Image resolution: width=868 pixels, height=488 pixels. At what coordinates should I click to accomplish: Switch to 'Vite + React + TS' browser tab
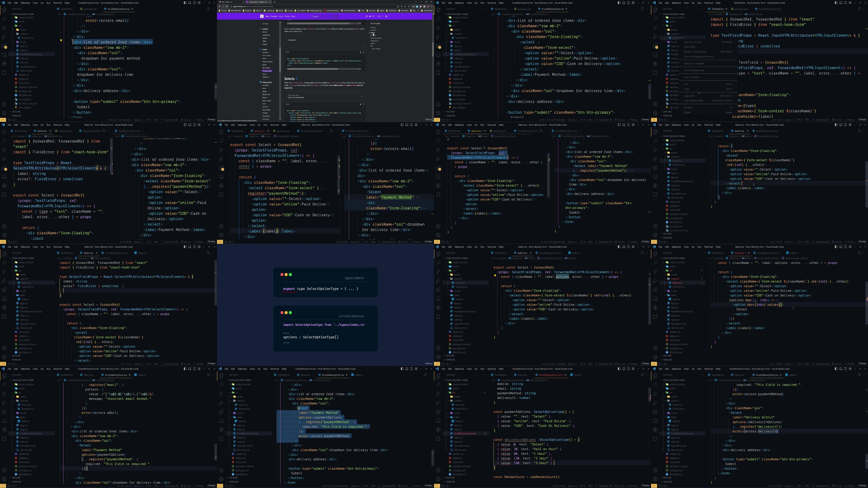point(231,2)
